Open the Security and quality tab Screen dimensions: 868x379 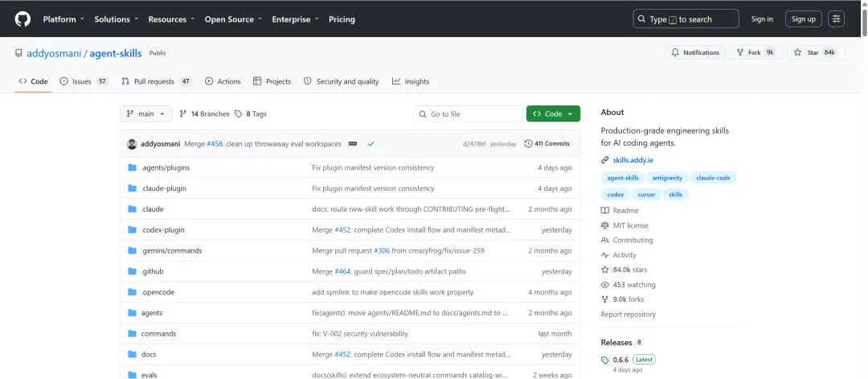341,81
